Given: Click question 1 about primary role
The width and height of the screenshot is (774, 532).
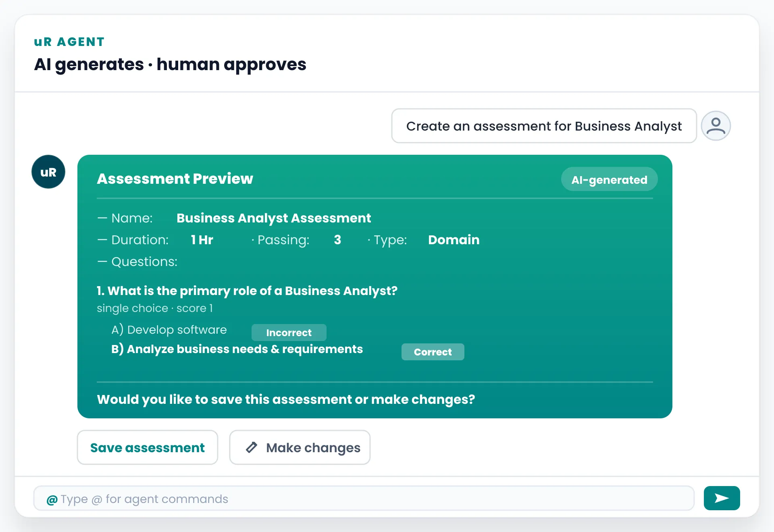Looking at the screenshot, I should [247, 291].
